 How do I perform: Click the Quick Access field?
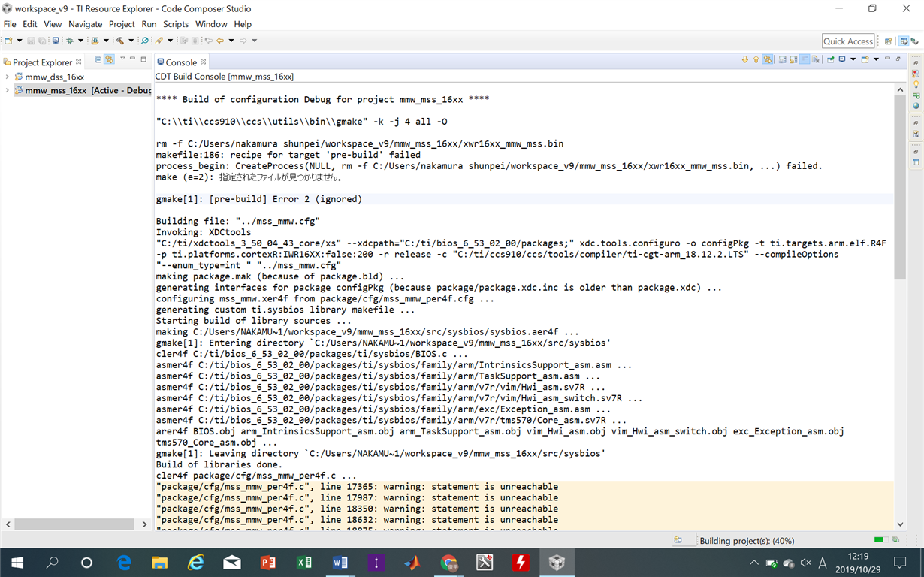pos(848,41)
